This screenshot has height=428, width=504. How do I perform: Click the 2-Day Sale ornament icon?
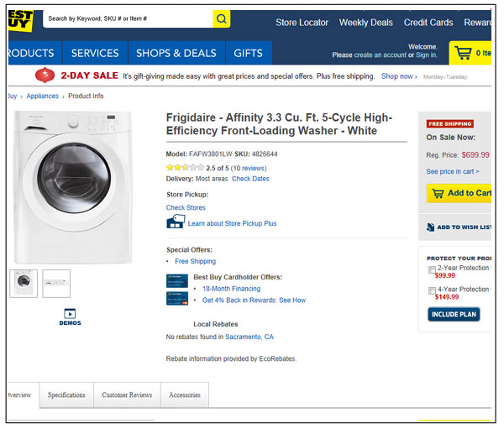pos(45,76)
